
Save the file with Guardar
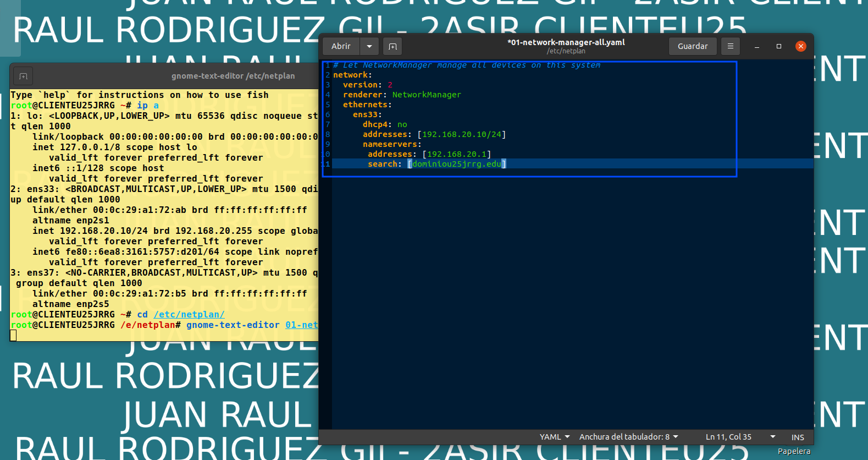point(693,46)
